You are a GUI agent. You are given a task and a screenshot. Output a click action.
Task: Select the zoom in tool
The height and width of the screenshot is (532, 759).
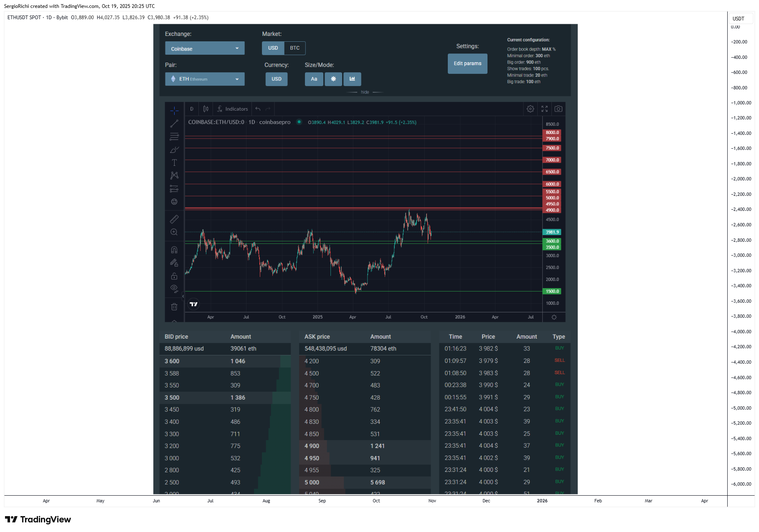(174, 232)
